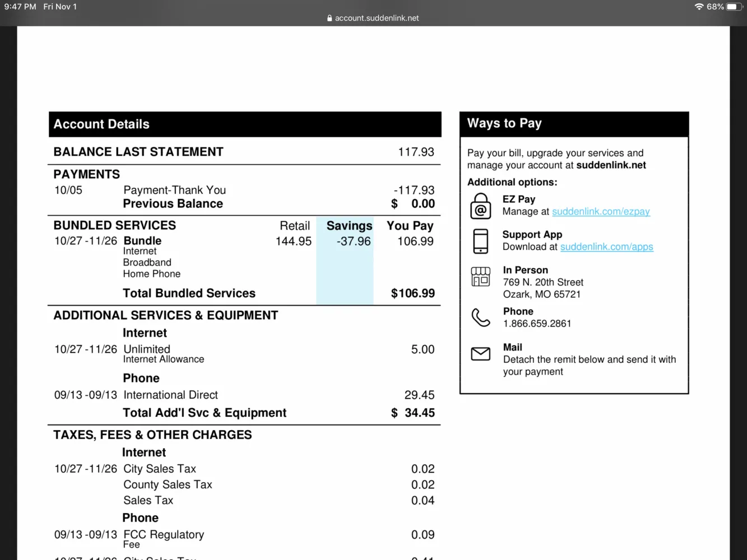747x560 pixels.
Task: Click the Account Details header
Action: pyautogui.click(x=245, y=124)
